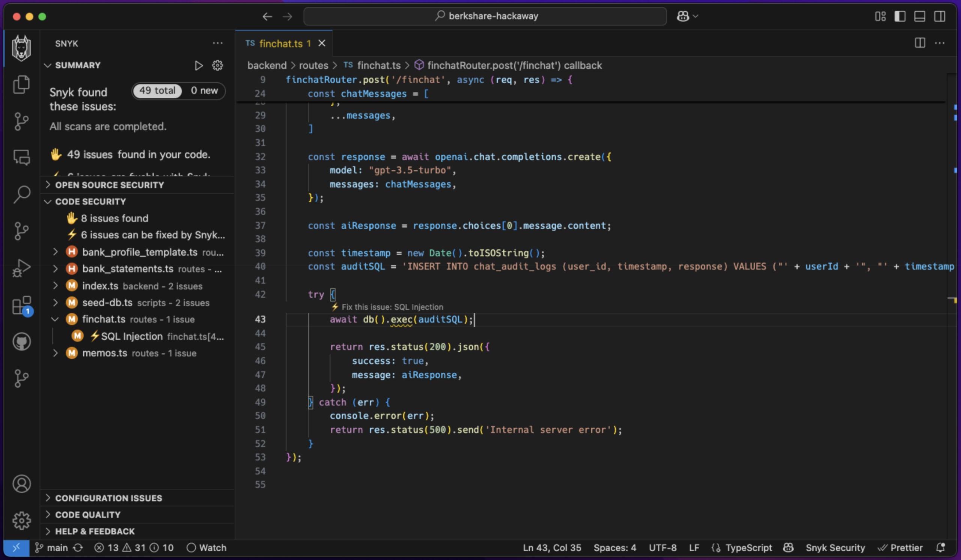Open the Run and Debug view
The width and height of the screenshot is (961, 560).
pos(21,268)
